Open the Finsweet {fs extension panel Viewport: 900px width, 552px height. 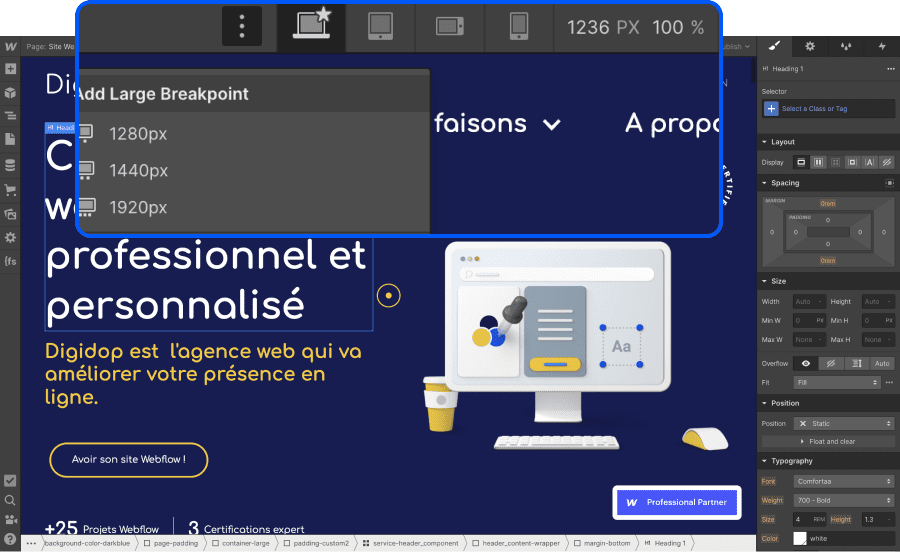(10, 261)
